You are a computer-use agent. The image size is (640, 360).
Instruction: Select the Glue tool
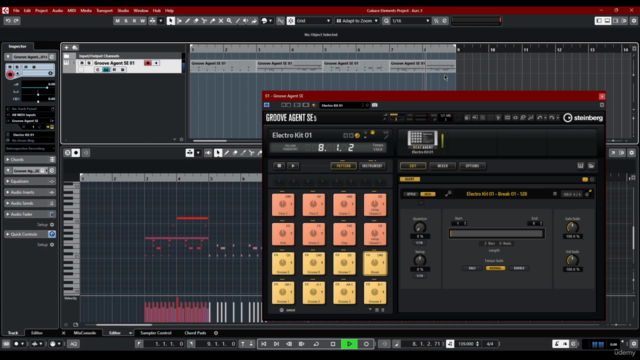pyautogui.click(x=213, y=21)
